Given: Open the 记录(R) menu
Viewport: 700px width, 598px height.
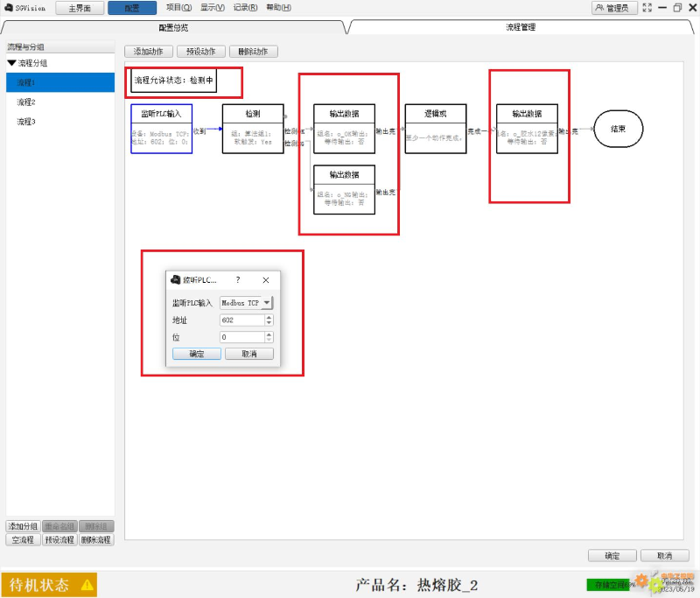Looking at the screenshot, I should pos(245,7).
